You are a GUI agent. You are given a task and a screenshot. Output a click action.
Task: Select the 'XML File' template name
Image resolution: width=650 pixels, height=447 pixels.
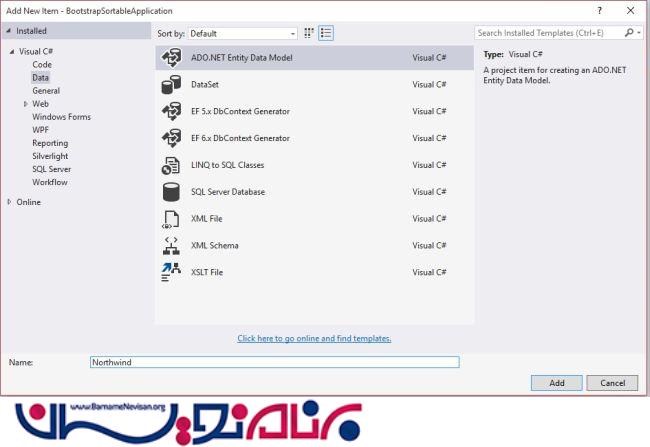206,219
